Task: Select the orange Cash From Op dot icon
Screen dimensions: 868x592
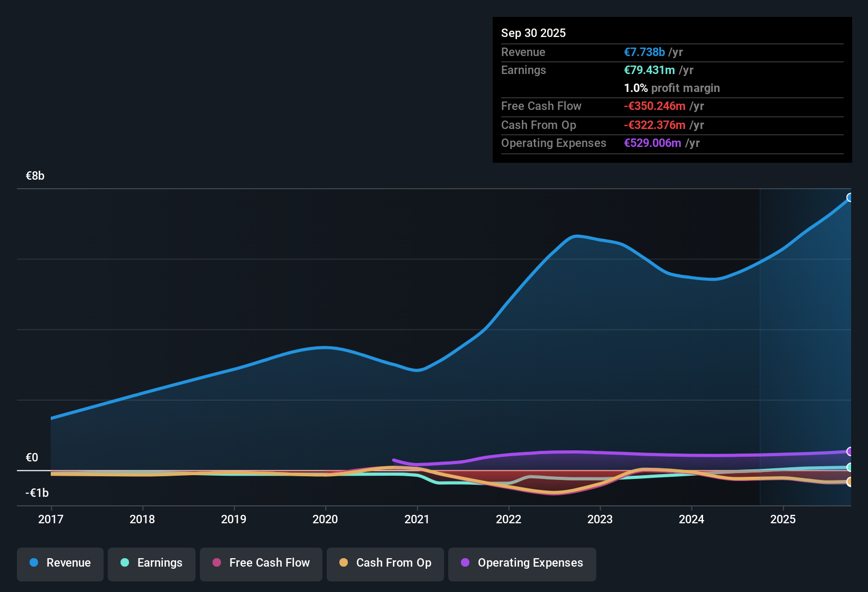Action: (x=344, y=563)
